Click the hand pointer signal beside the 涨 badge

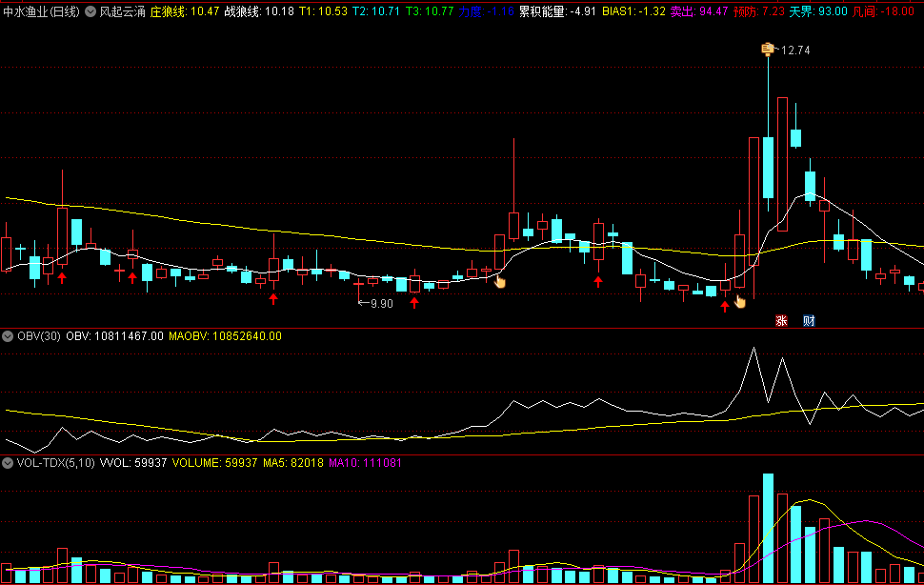(740, 302)
